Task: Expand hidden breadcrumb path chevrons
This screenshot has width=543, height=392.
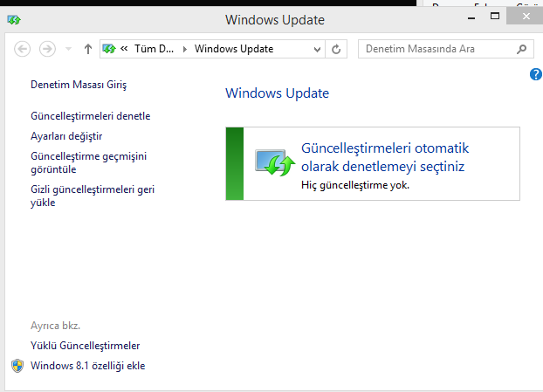Action: pyautogui.click(x=124, y=49)
